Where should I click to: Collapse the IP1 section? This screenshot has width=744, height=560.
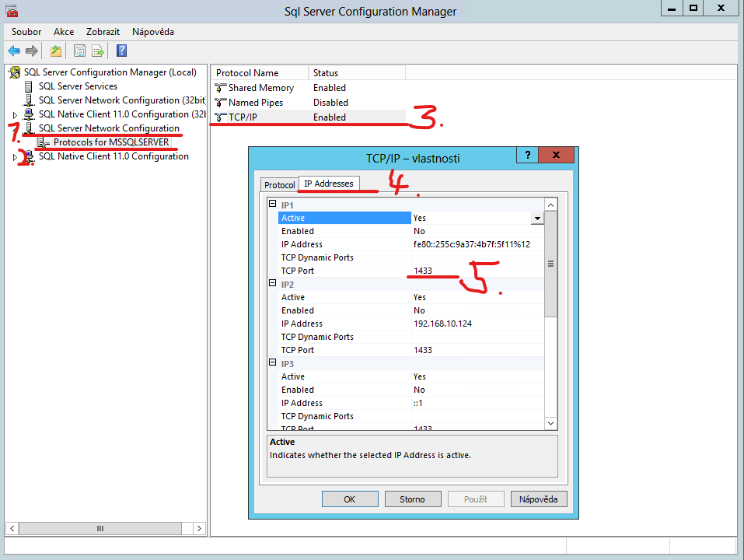point(273,202)
